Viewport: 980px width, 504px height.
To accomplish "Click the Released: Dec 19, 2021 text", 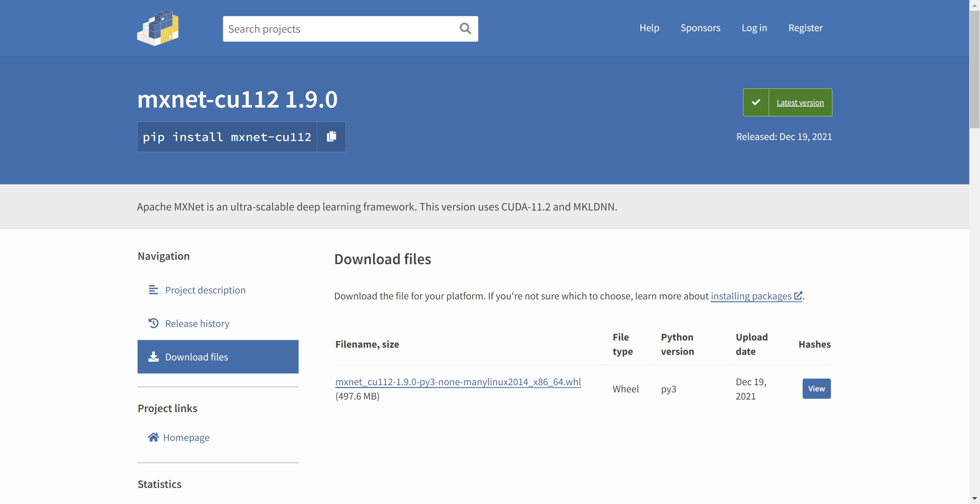I will tap(784, 137).
